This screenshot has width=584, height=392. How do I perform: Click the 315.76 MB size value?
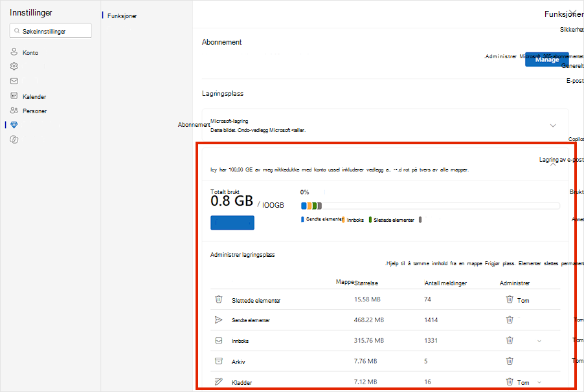point(369,340)
